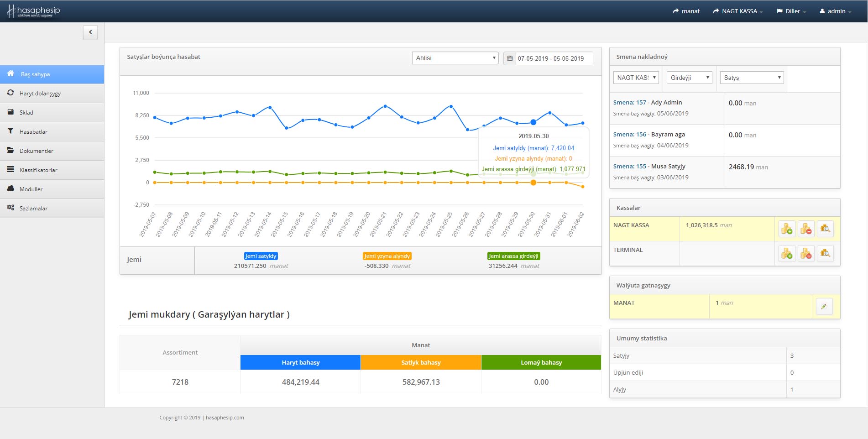Click the Satyjy statistics row
Screen dimensions: 868x439
pos(725,355)
